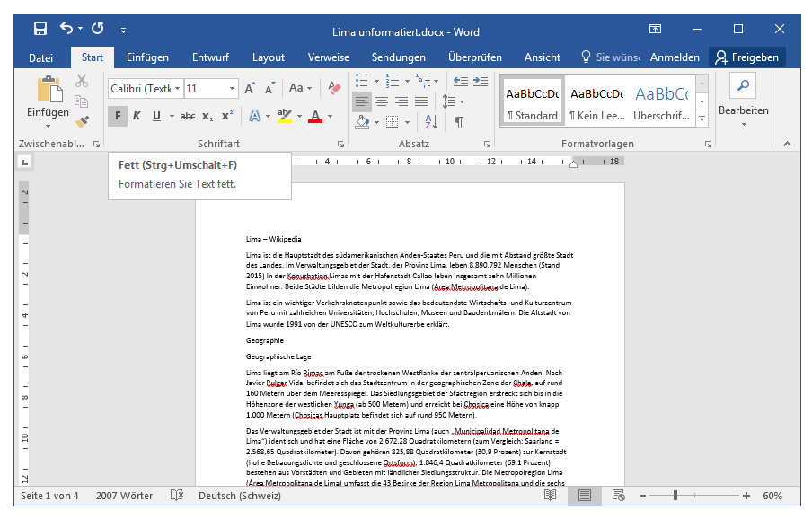Image resolution: width=812 pixels, height=519 pixels.
Task: Open the ribbon display options
Action: [655, 29]
